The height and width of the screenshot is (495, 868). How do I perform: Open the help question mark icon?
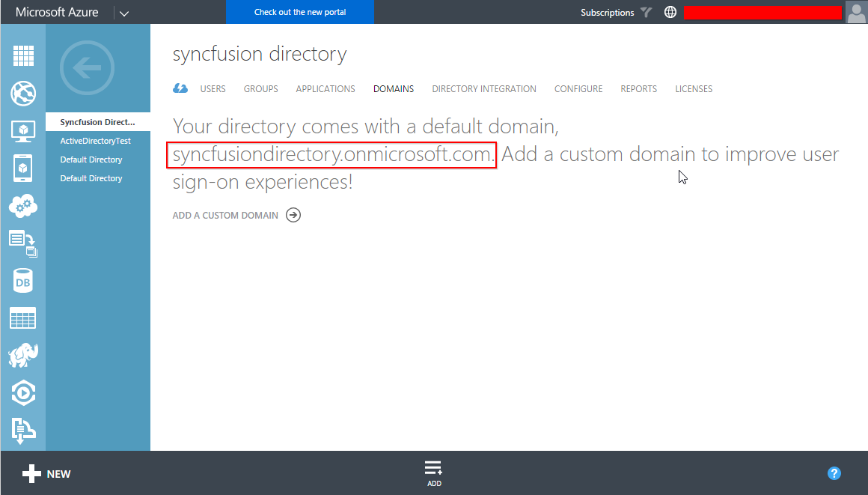(834, 473)
